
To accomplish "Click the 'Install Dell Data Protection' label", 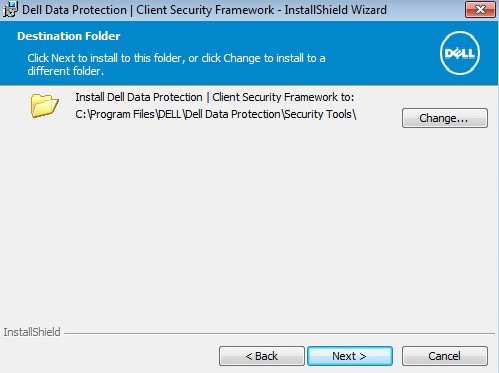I will (x=139, y=97).
